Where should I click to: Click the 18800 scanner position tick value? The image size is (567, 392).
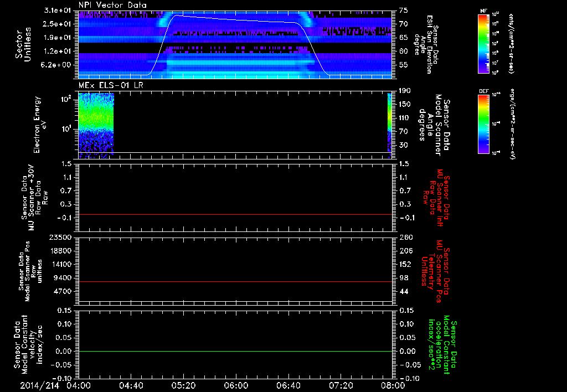(x=60, y=251)
